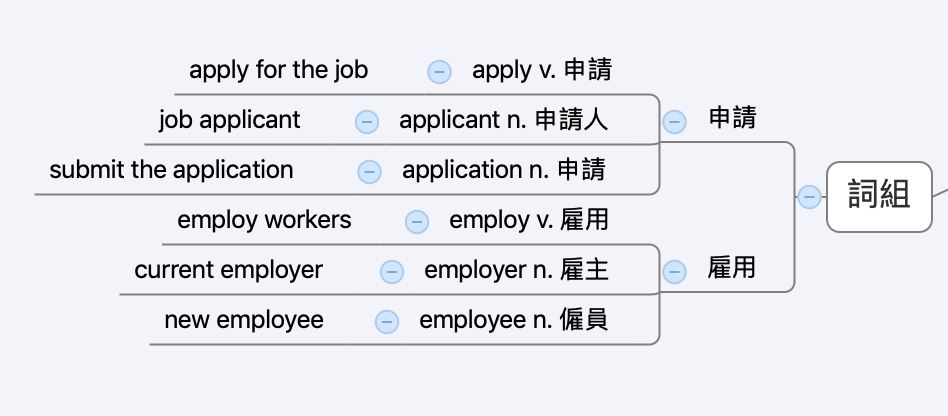Select the 申請 branch label
Screen dimensions: 948x416
[732, 117]
